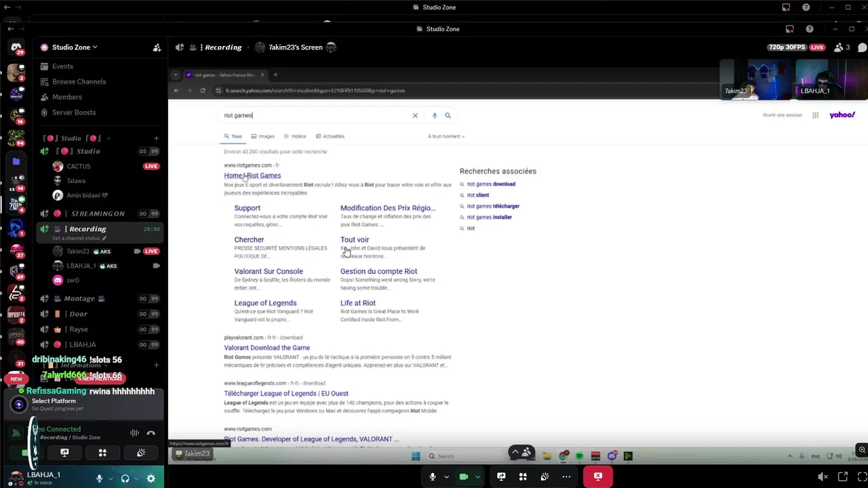Open Discord direct messages home icon
The height and width of the screenshot is (488, 868).
16,47
